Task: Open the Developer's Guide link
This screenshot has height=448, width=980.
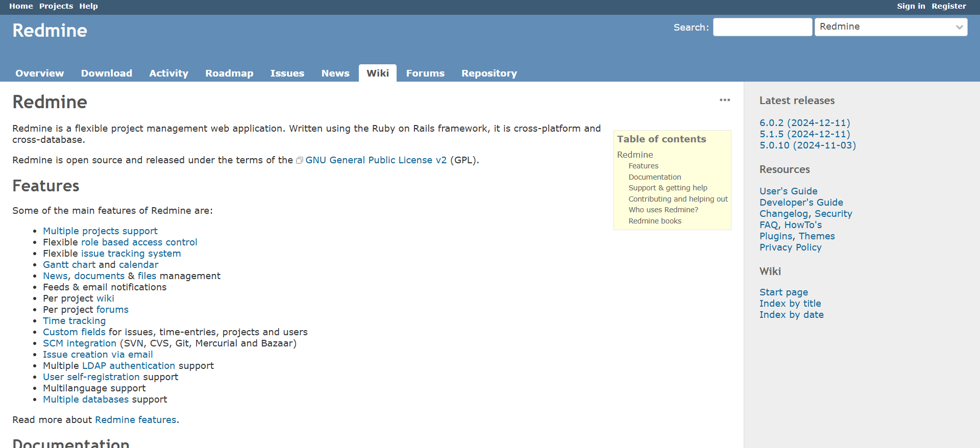Action: [801, 203]
